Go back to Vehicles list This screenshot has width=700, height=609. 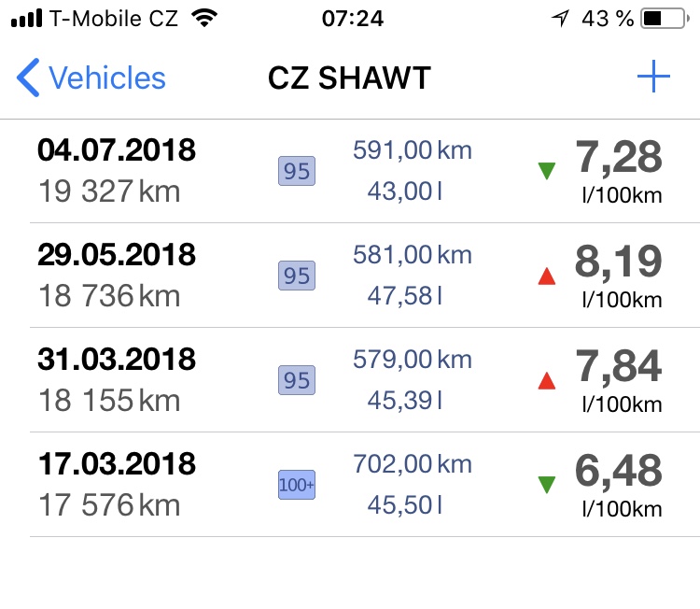pos(91,78)
